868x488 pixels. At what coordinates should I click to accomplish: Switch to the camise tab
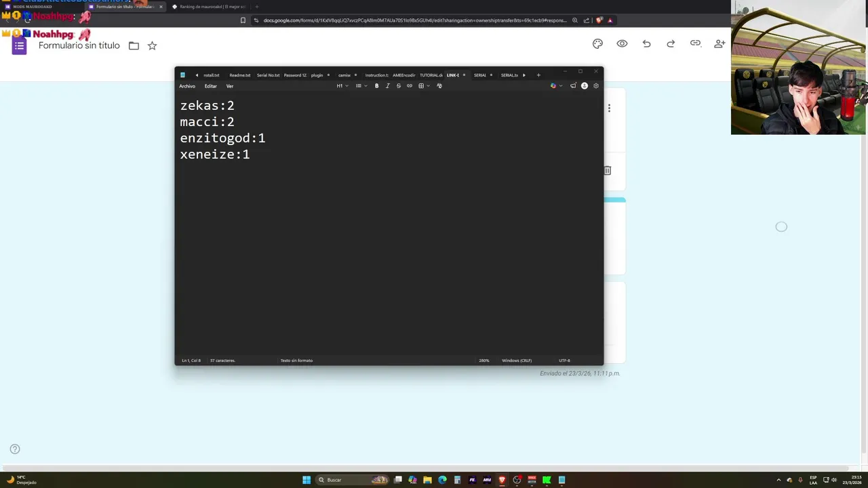(344, 75)
